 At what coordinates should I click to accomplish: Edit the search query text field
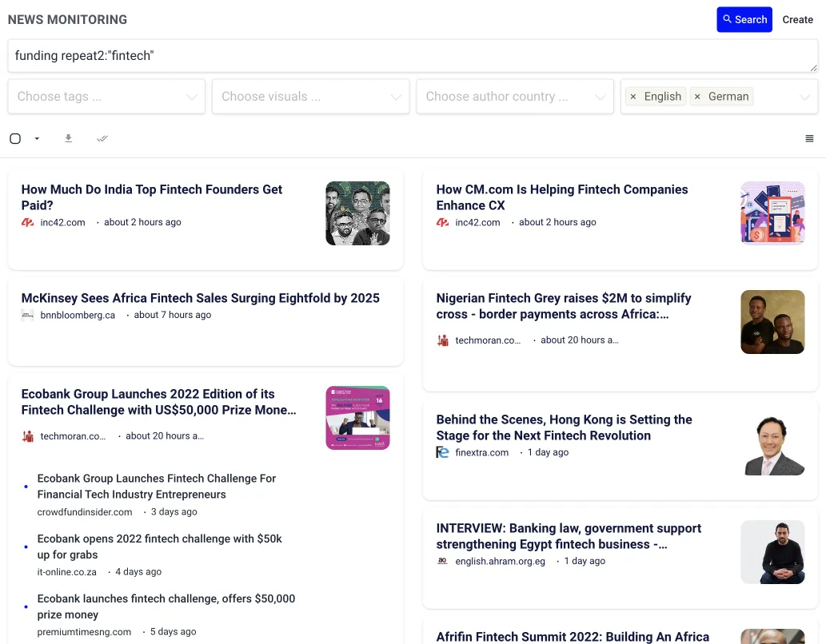413,56
